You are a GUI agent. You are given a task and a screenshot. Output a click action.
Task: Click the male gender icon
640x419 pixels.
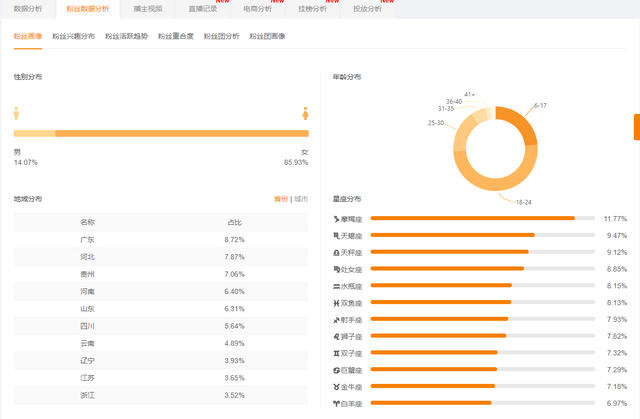(17, 113)
